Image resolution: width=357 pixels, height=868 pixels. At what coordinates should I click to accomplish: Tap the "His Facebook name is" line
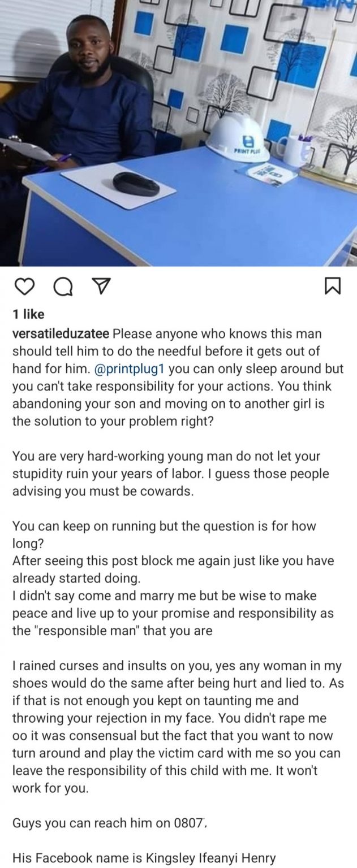pyautogui.click(x=144, y=858)
